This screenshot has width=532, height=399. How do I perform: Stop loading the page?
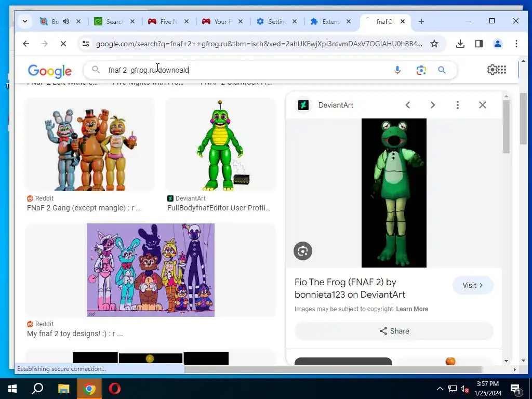(63, 44)
